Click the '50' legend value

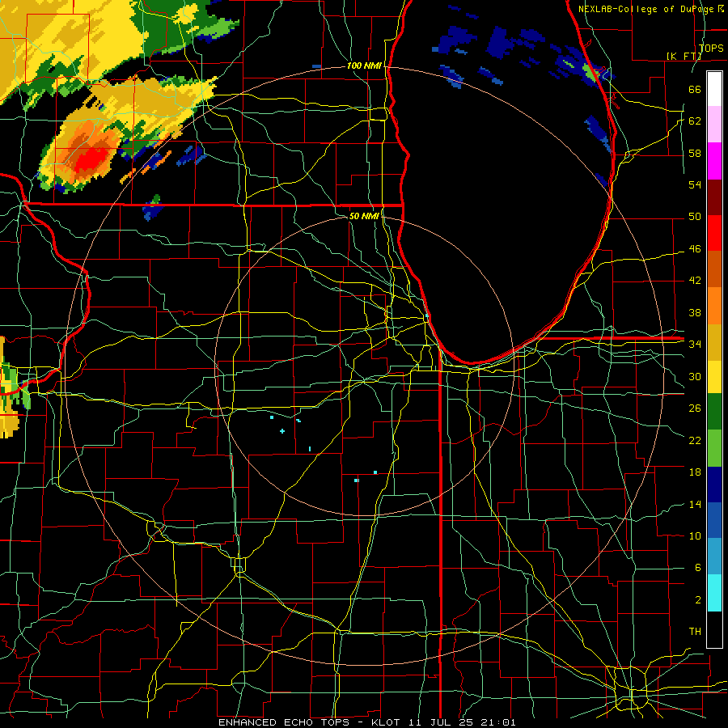pyautogui.click(x=695, y=217)
